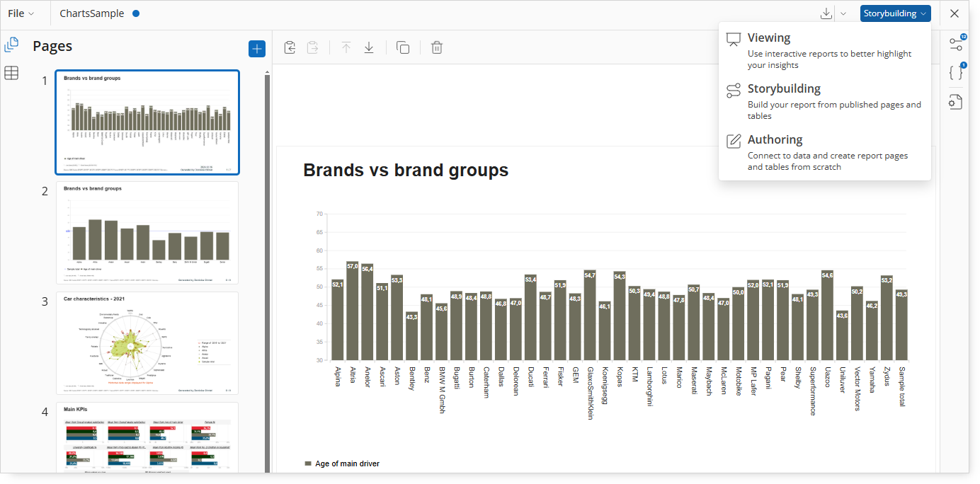This screenshot has height=484, width=980.
Task: Open the curly braces variables panel
Action: click(x=956, y=71)
